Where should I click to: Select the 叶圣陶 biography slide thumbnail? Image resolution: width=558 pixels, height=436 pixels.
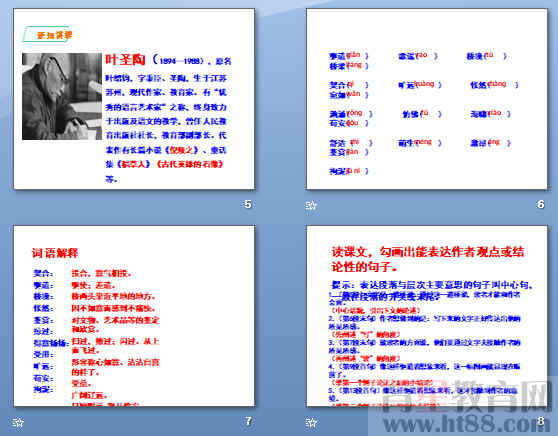tap(134, 99)
